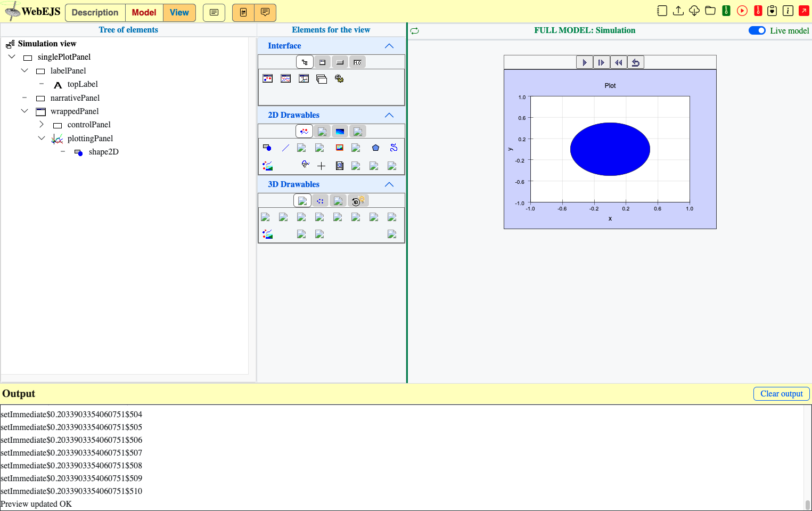Collapse the wrappedPanel tree node
812x511 pixels.
pos(24,111)
